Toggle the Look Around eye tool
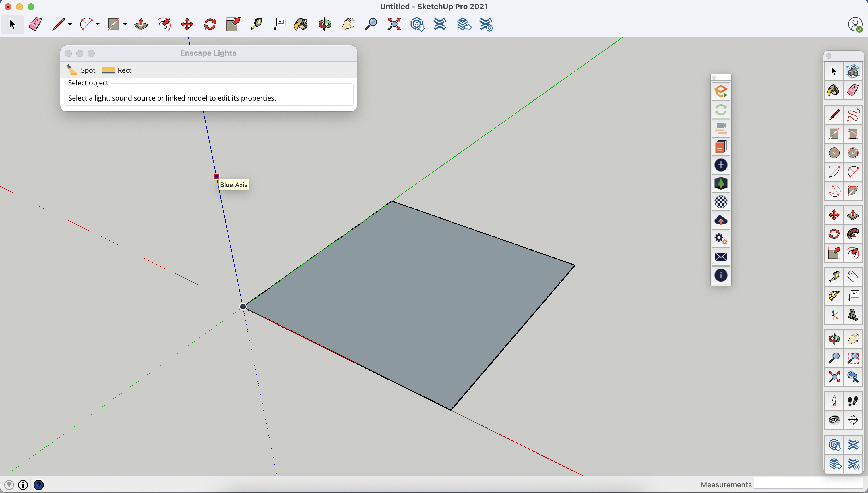Image resolution: width=868 pixels, height=493 pixels. 834,420
